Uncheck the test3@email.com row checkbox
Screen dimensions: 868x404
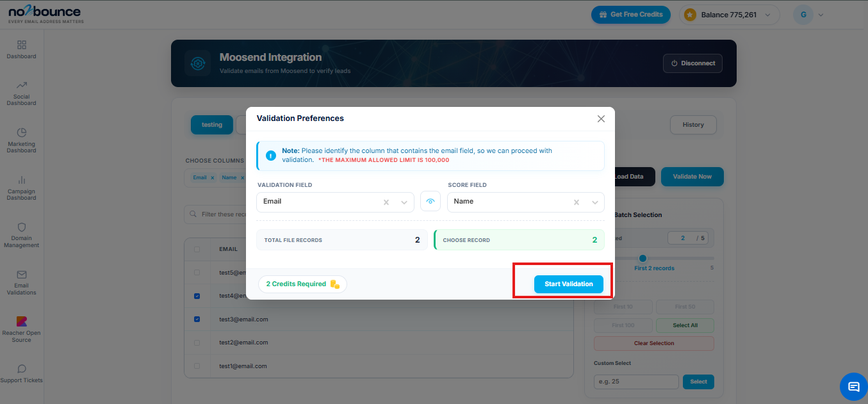(x=197, y=319)
